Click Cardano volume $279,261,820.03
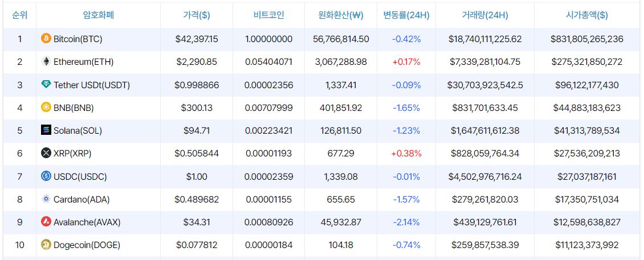Image resolution: width=644 pixels, height=260 pixels. 485,200
